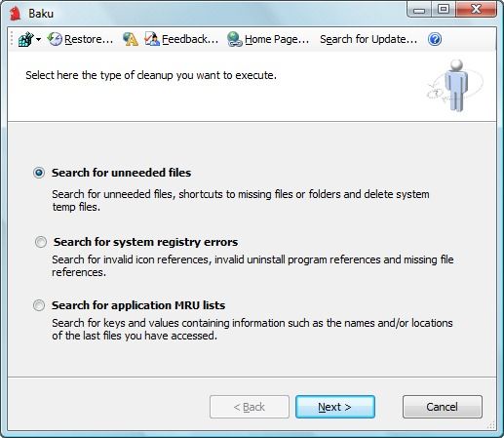This screenshot has height=438, width=504.
Task: Click the Next > button
Action: pos(335,407)
